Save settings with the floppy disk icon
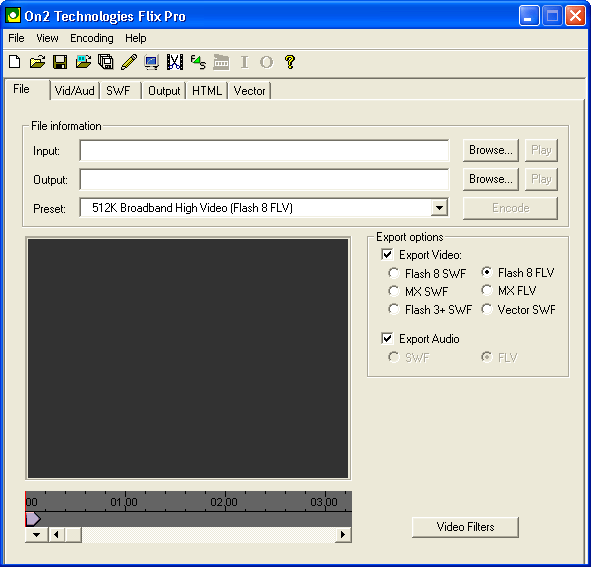Viewport: 591px width, 567px height. (60, 61)
